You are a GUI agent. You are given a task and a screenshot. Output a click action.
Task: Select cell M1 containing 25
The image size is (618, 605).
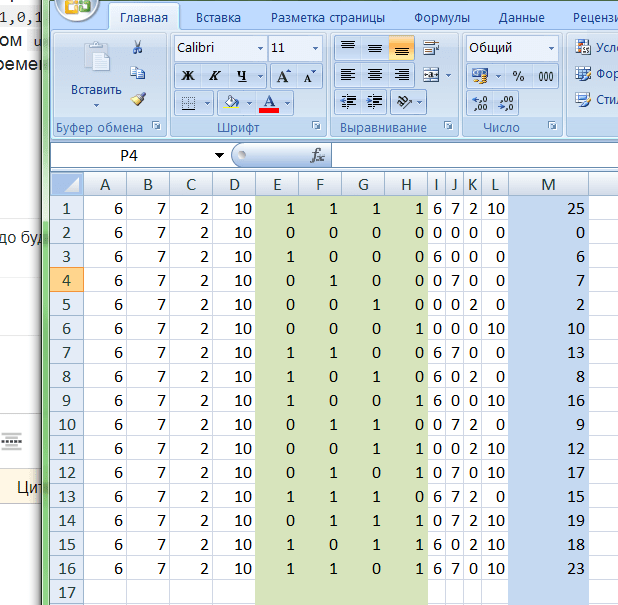click(548, 208)
